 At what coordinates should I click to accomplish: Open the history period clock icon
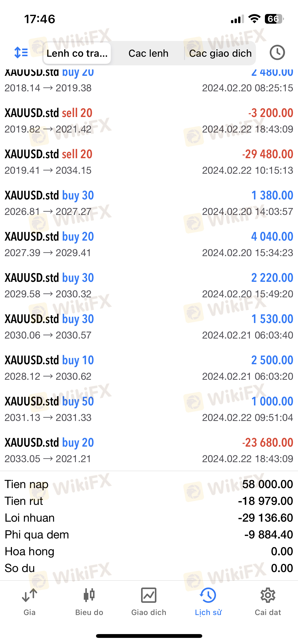coord(277,53)
